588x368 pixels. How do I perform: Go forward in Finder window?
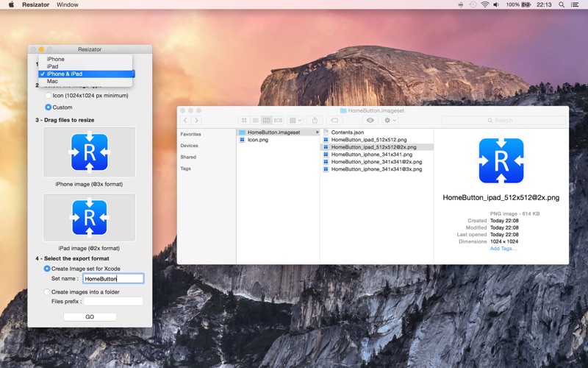[196, 120]
